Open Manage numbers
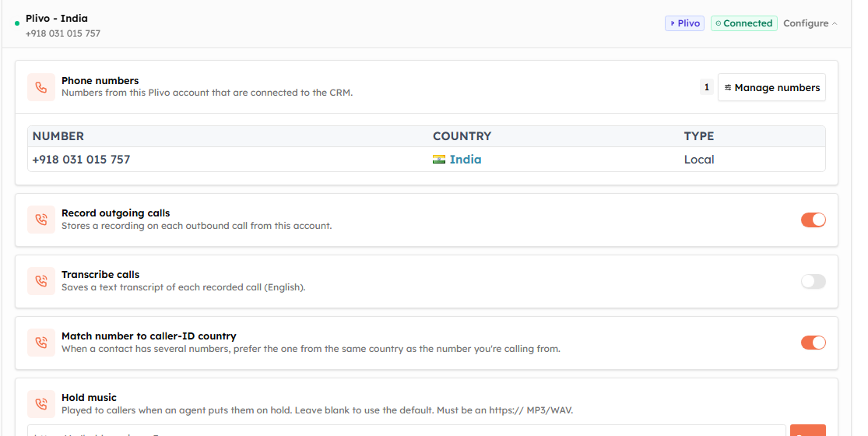The image size is (868, 436). pos(771,87)
